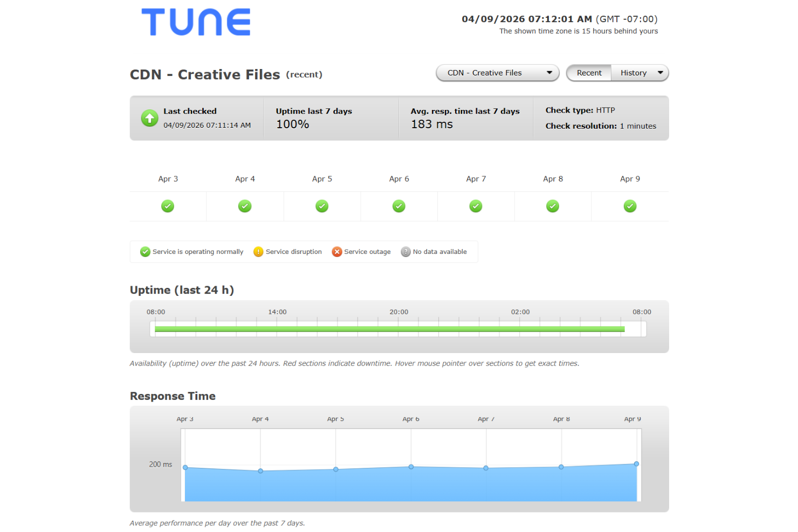Viewport: 798px width, 532px height.
Task: Click the Apr 9 response time data point
Action: (x=636, y=463)
